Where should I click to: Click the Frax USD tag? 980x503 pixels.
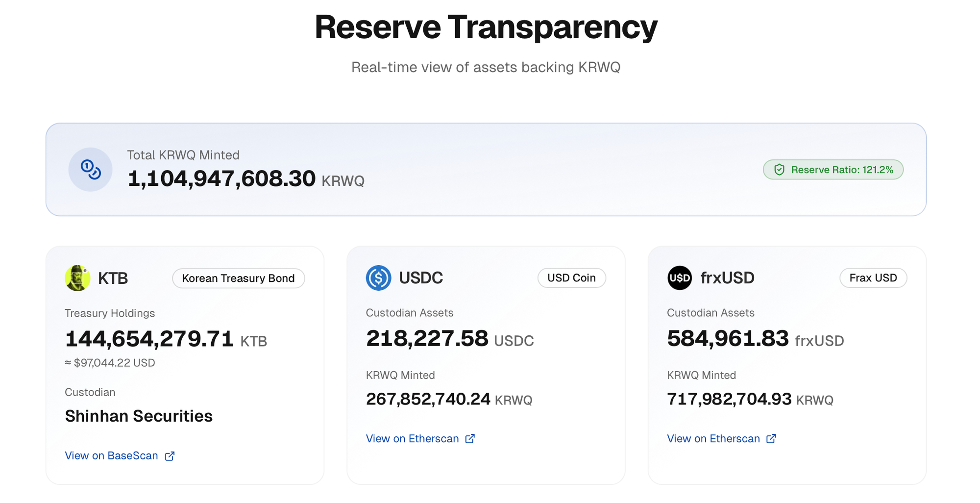click(873, 278)
